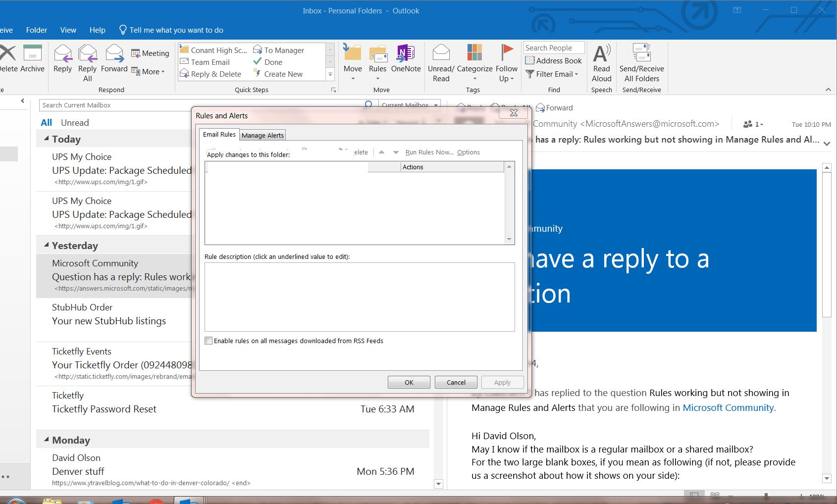Open the Microsoft Community link
The width and height of the screenshot is (837, 504).
(x=728, y=407)
